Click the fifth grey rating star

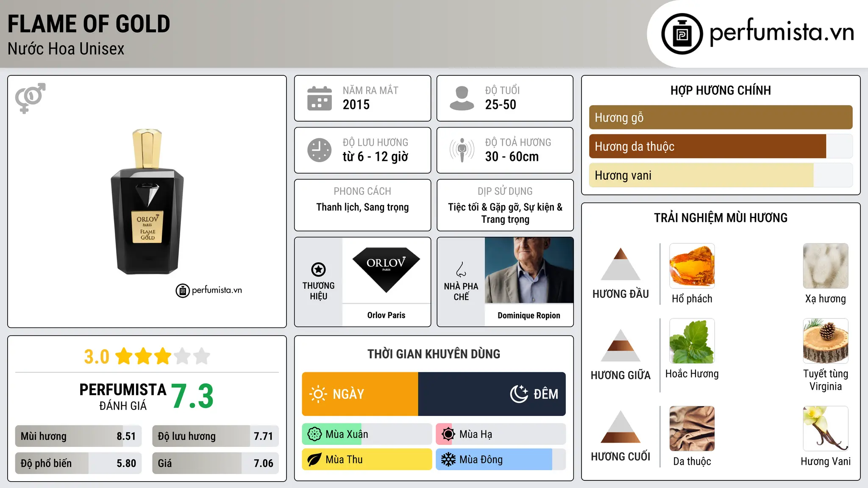tap(202, 356)
